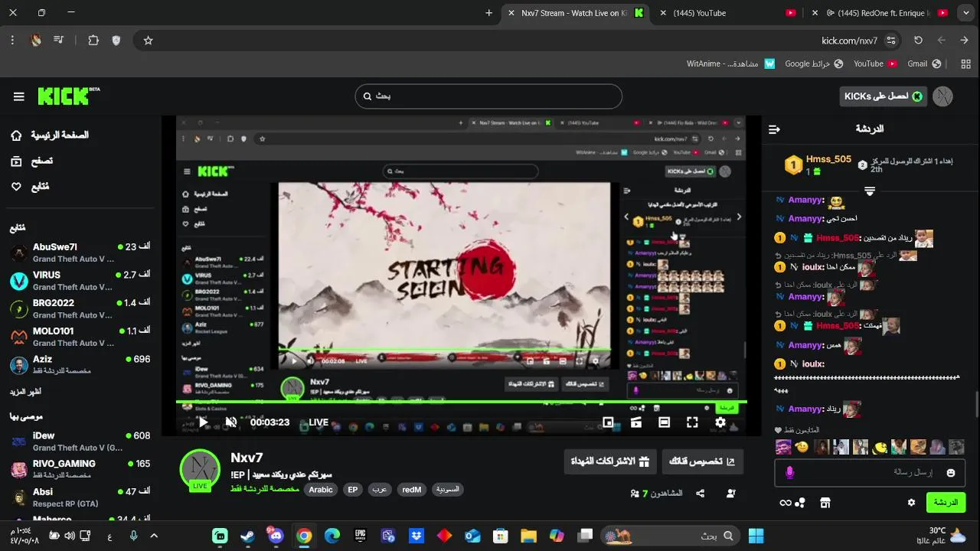The height and width of the screenshot is (551, 980).
Task: Play the Nxv7 stream video
Action: click(x=203, y=422)
